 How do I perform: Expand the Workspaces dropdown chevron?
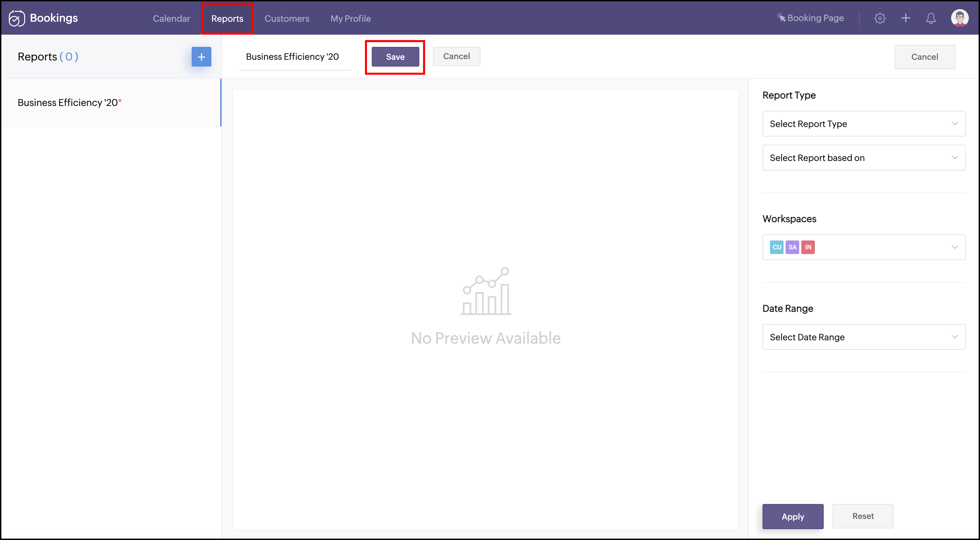pos(955,247)
